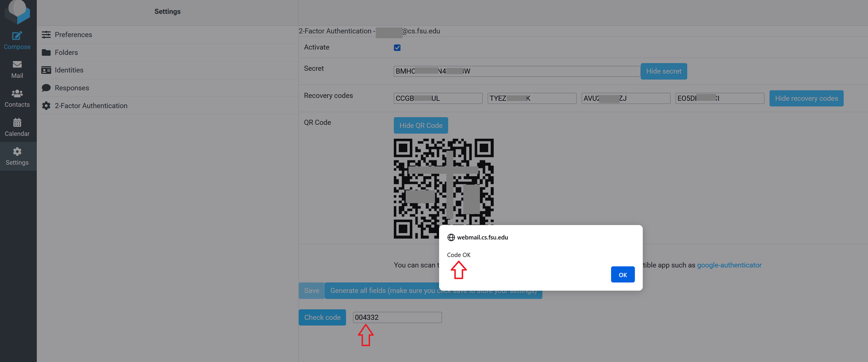Open Responses settings section
Screen dimensions: 868x362
(x=167, y=88)
